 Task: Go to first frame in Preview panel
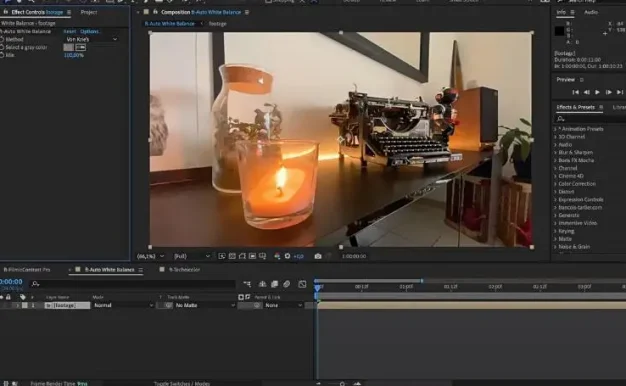576,92
